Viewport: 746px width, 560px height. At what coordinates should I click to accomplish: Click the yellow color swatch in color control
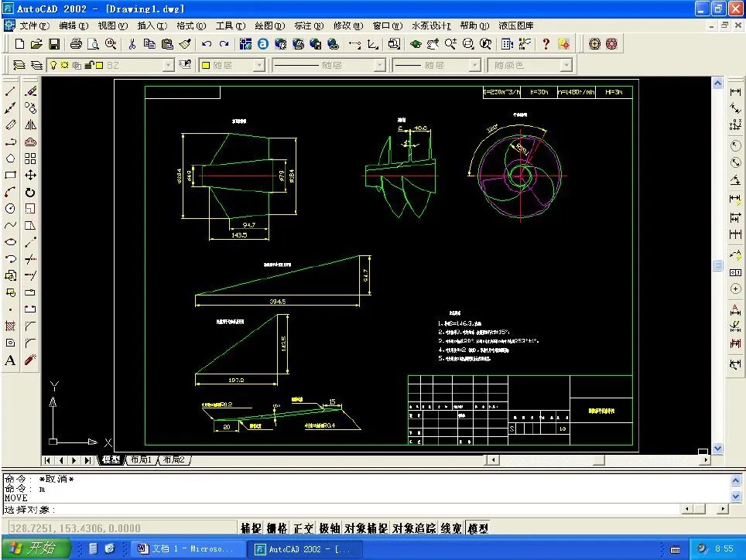click(206, 65)
